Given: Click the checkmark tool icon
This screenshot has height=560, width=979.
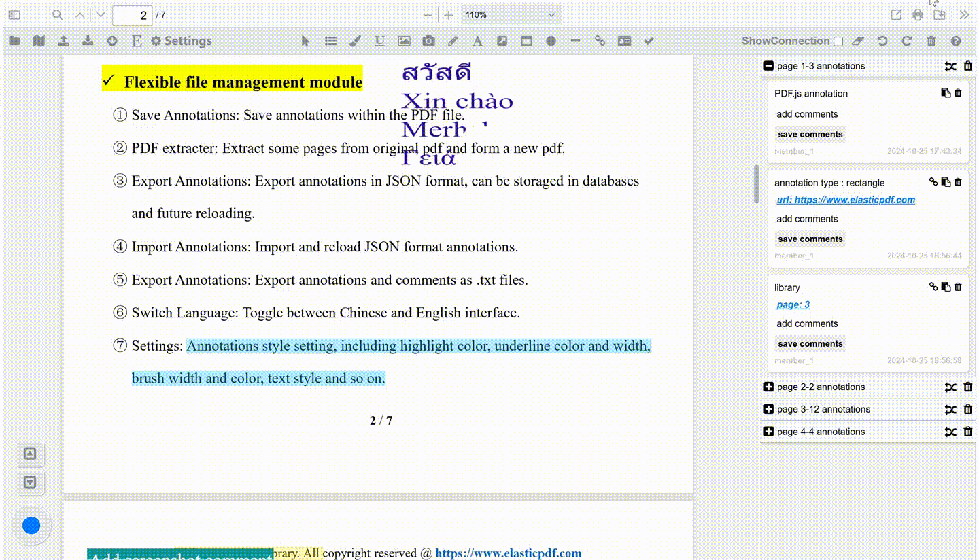Looking at the screenshot, I should click(x=649, y=41).
